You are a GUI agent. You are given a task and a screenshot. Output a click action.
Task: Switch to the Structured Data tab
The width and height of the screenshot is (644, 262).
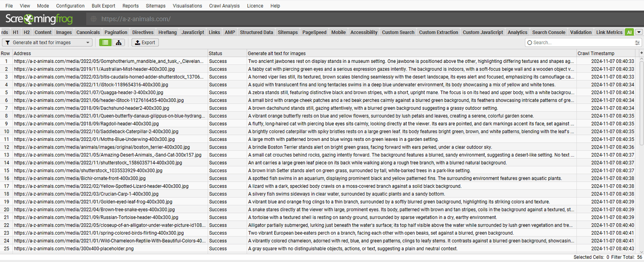click(256, 32)
